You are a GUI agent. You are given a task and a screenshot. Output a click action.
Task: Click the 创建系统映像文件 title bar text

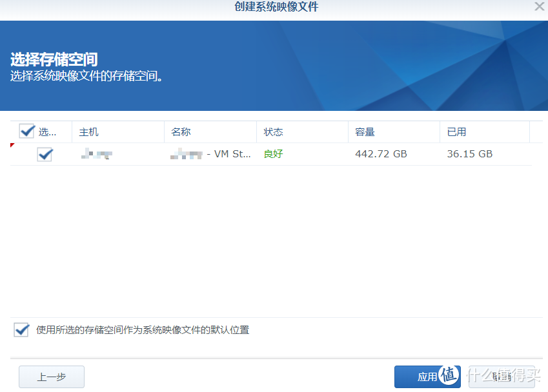[x=276, y=7]
